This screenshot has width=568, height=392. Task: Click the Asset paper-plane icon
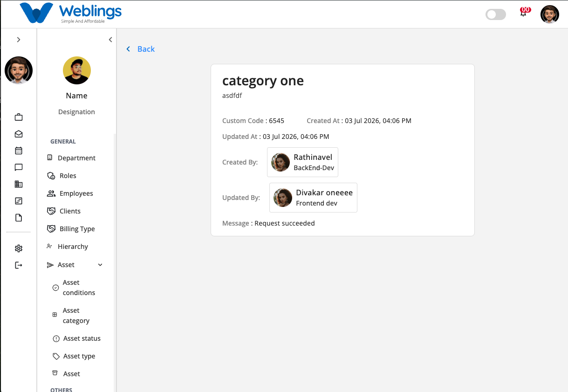50,265
